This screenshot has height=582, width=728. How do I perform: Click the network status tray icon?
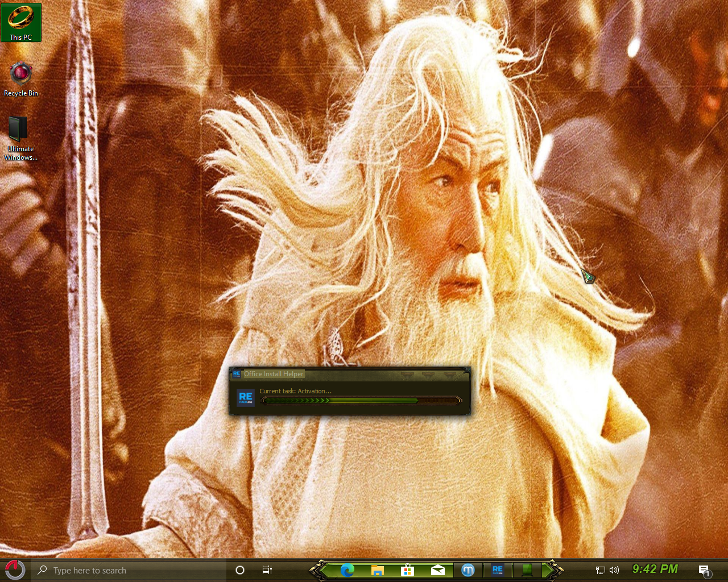point(600,570)
